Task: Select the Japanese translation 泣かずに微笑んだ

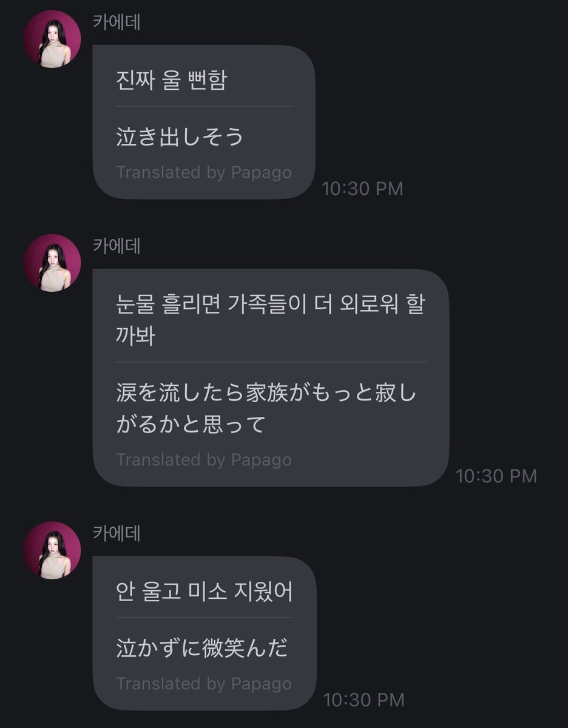Action: (201, 649)
